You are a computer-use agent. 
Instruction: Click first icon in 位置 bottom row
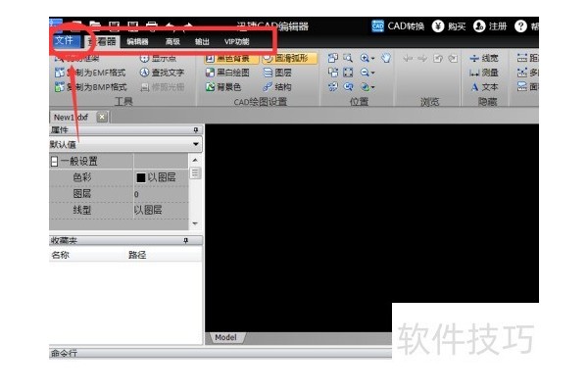click(332, 87)
